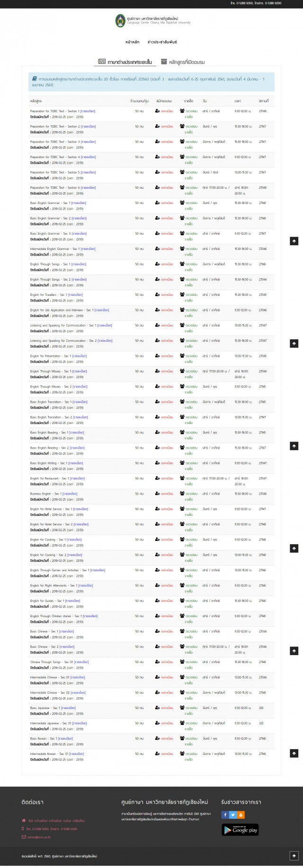Click ลงทะเบียน link for English for Guides
The image size is (303, 868).
(167, 601)
